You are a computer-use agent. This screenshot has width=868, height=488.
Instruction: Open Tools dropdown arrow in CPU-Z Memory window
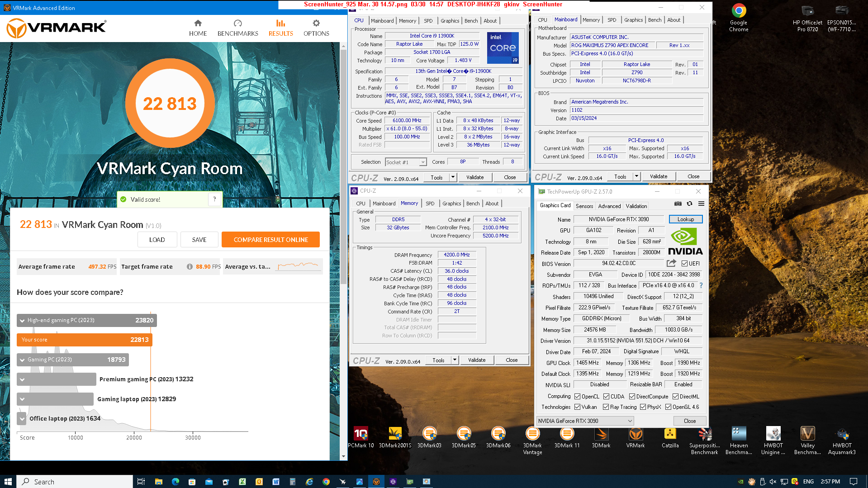tap(455, 360)
